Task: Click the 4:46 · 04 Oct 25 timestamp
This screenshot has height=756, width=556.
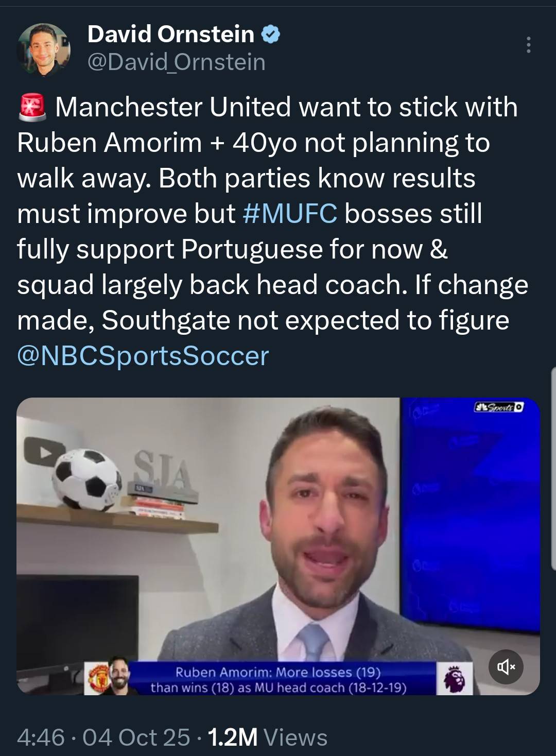Action: (x=103, y=737)
